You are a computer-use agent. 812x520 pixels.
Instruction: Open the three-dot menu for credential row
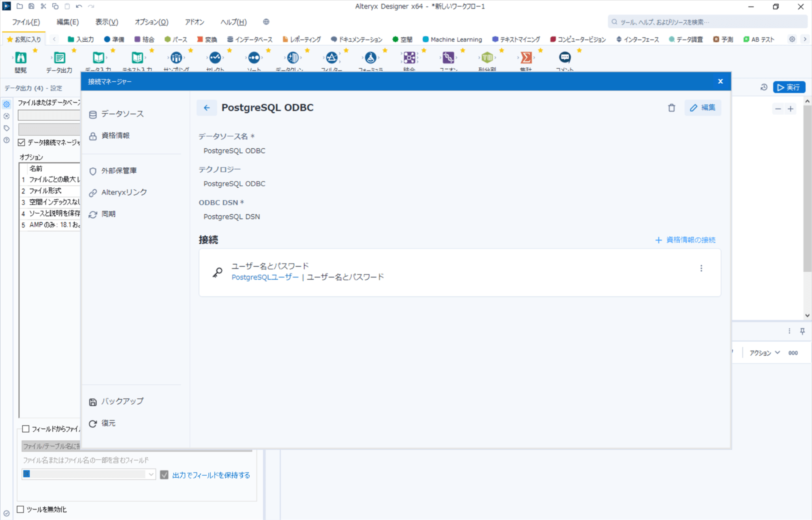(x=701, y=268)
